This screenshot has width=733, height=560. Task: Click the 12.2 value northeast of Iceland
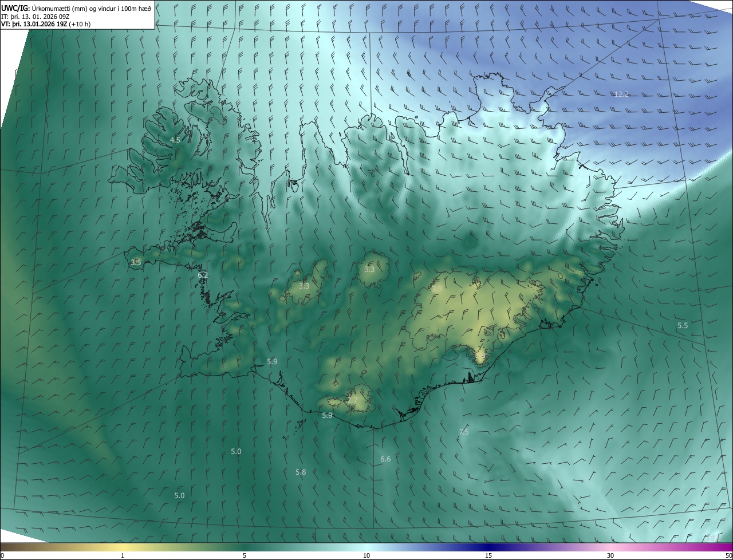coord(621,94)
